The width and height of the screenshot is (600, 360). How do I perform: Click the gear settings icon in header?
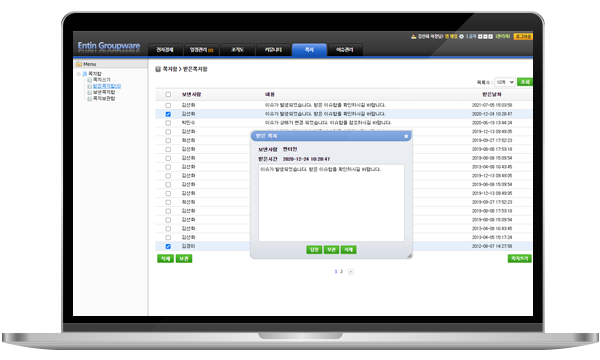pos(461,37)
